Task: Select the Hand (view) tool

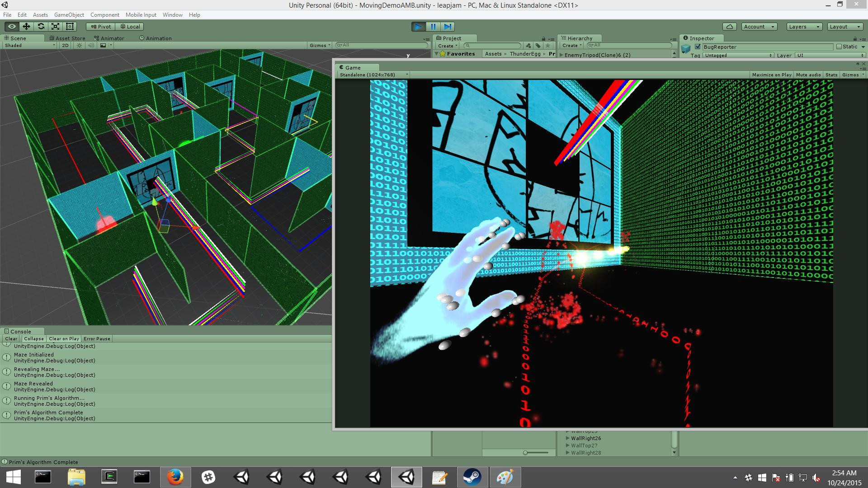Action: pos(12,27)
